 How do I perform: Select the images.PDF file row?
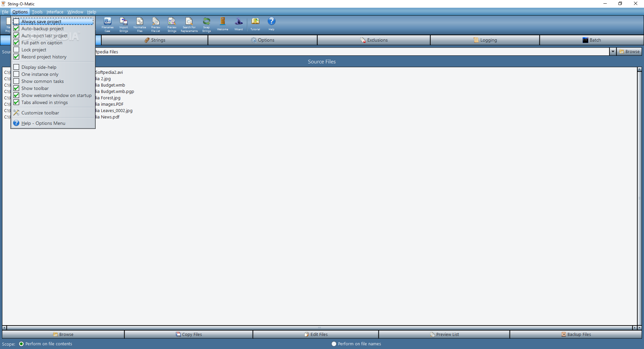point(109,104)
